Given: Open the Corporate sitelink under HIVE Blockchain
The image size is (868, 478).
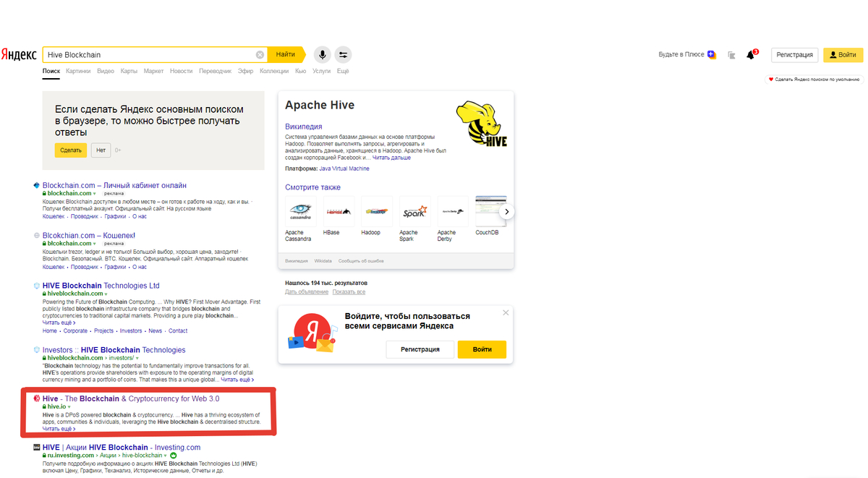Looking at the screenshot, I should [x=75, y=331].
